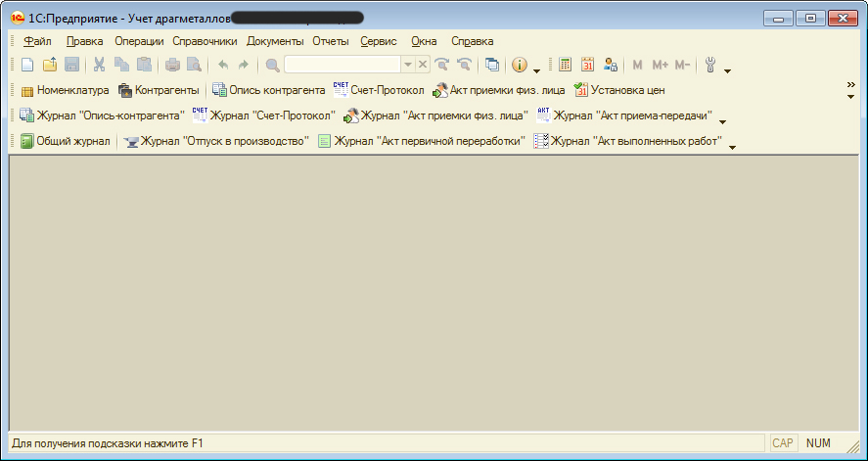Click the help info icon
The height and width of the screenshot is (461, 868).
[x=520, y=65]
